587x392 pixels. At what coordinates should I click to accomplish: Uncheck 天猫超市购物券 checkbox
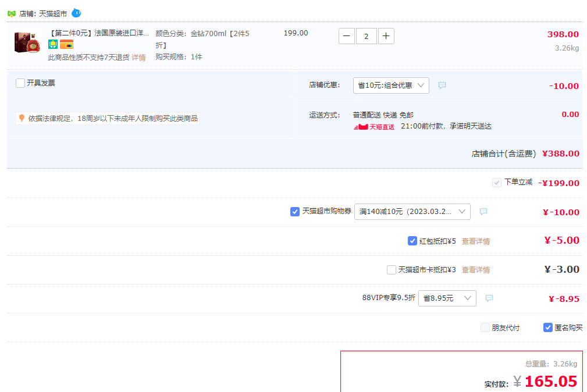[x=294, y=212]
